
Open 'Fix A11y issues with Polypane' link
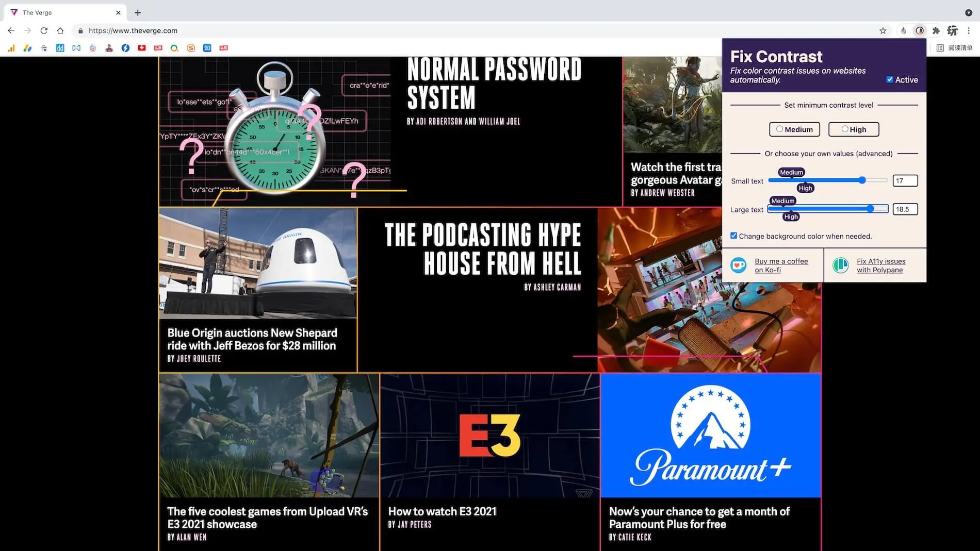[x=881, y=265]
